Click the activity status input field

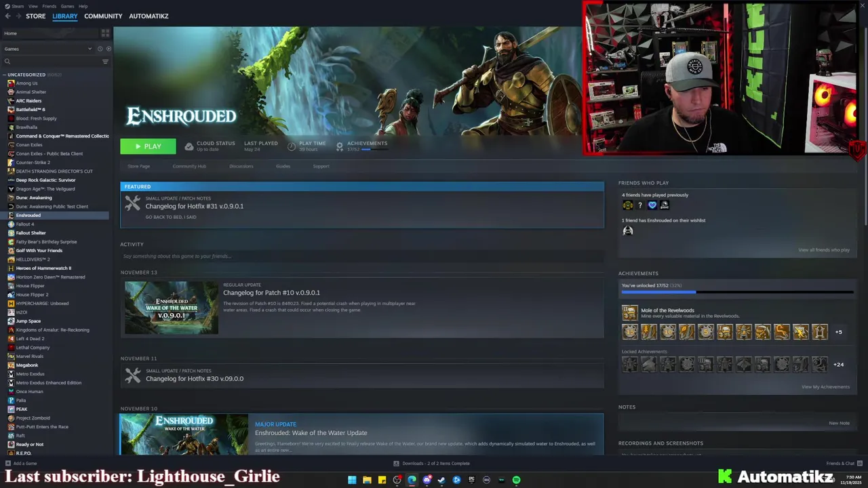362,256
